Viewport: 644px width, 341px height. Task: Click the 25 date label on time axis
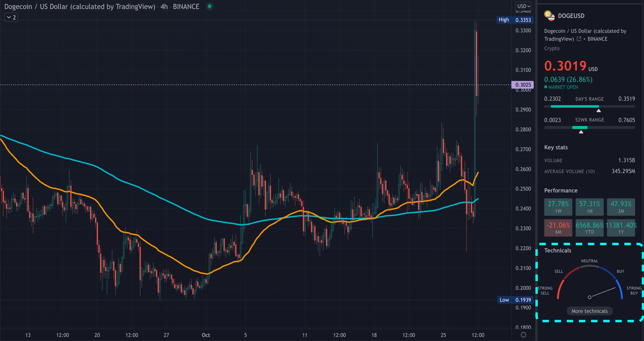click(443, 335)
